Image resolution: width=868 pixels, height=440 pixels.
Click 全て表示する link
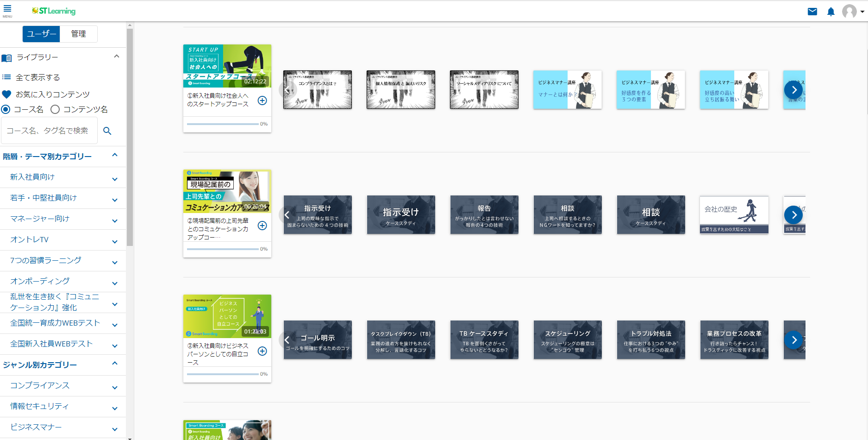click(38, 77)
